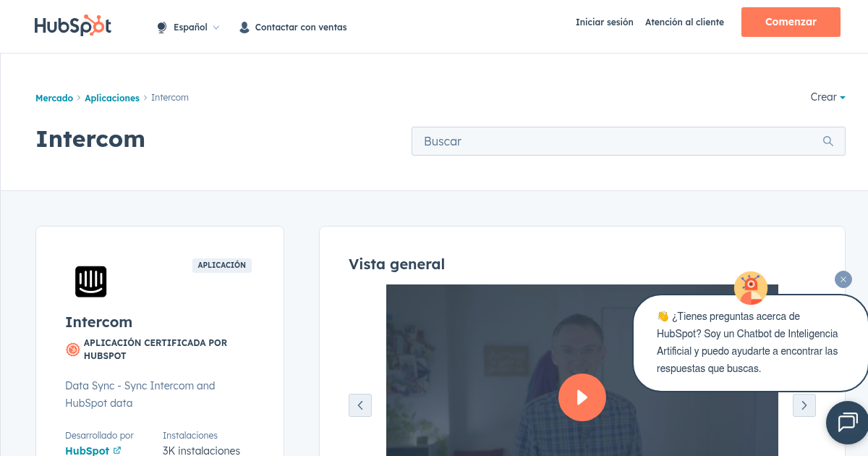This screenshot has width=868, height=456.
Task: Select the globe language icon
Action: click(161, 26)
